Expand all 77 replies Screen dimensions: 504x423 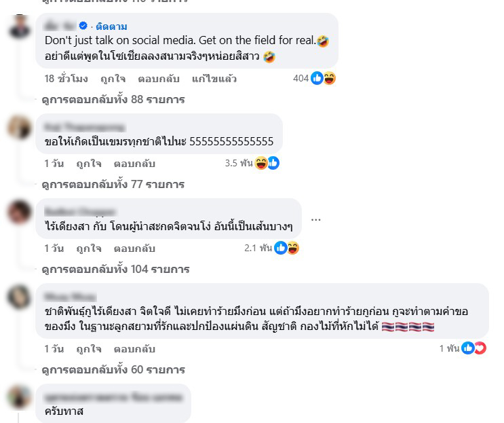click(x=113, y=184)
